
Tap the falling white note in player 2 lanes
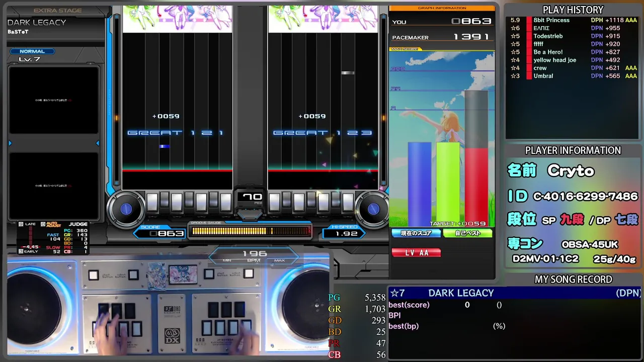coord(348,73)
